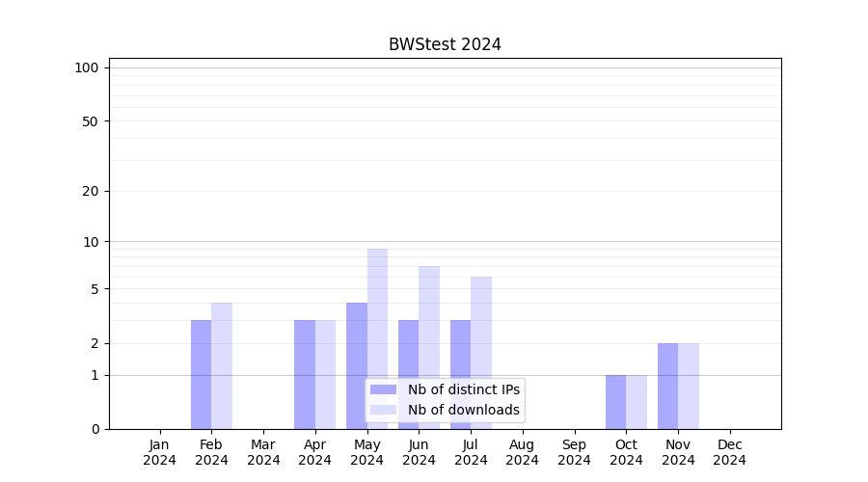Screen dimensions: 868x482
Task: Click the Jan 2024 x-axis label
Action: point(160,452)
